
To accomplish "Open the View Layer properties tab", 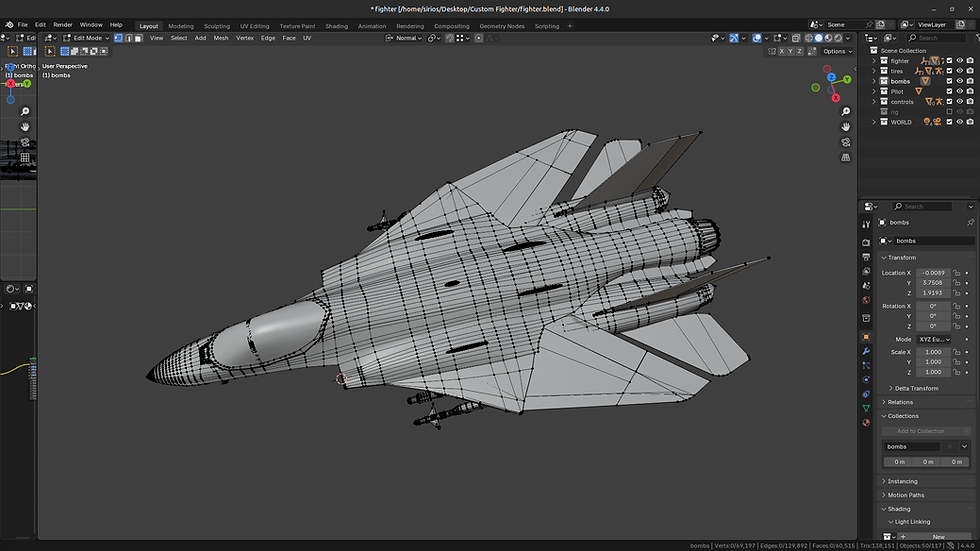I will tap(866, 271).
